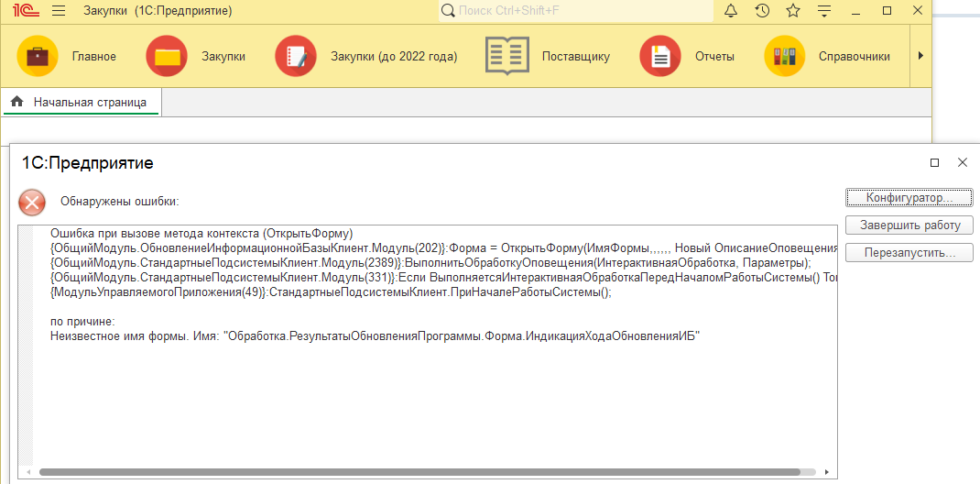The image size is (980, 484).
Task: Click Завершить работу button
Action: (x=909, y=225)
